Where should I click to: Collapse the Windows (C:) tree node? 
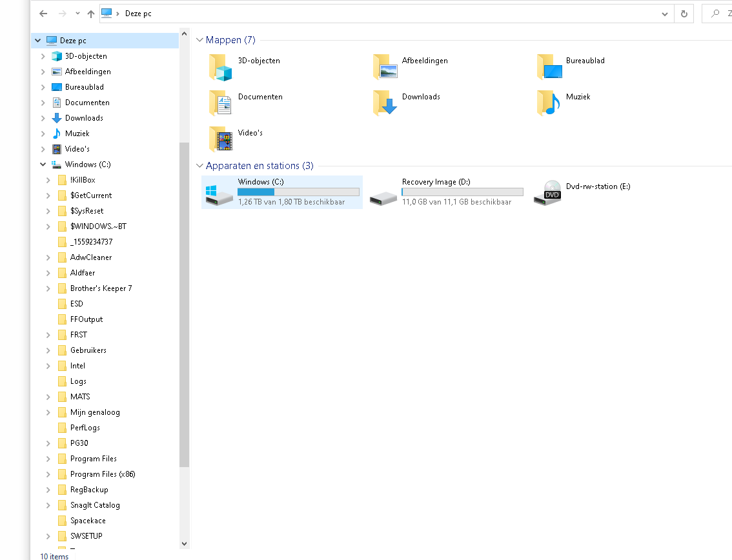click(43, 165)
